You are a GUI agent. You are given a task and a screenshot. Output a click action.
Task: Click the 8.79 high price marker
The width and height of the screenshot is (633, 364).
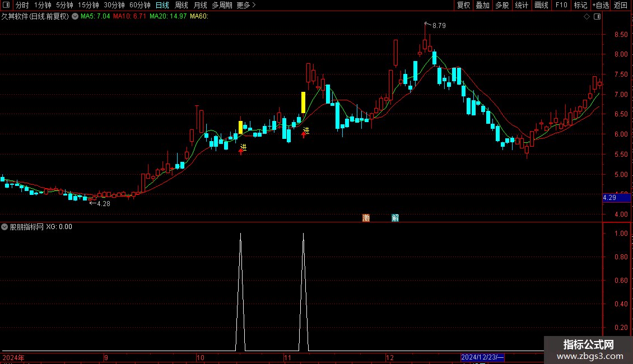click(439, 25)
